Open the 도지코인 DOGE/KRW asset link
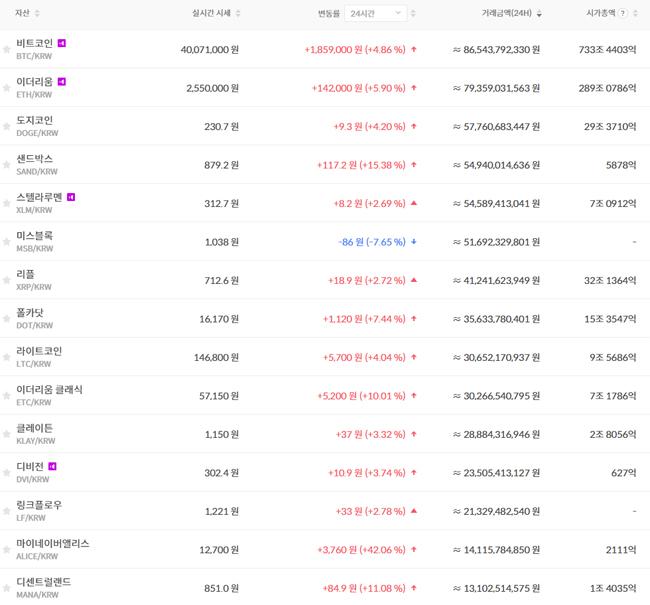The width and height of the screenshot is (650, 605). tap(35, 126)
